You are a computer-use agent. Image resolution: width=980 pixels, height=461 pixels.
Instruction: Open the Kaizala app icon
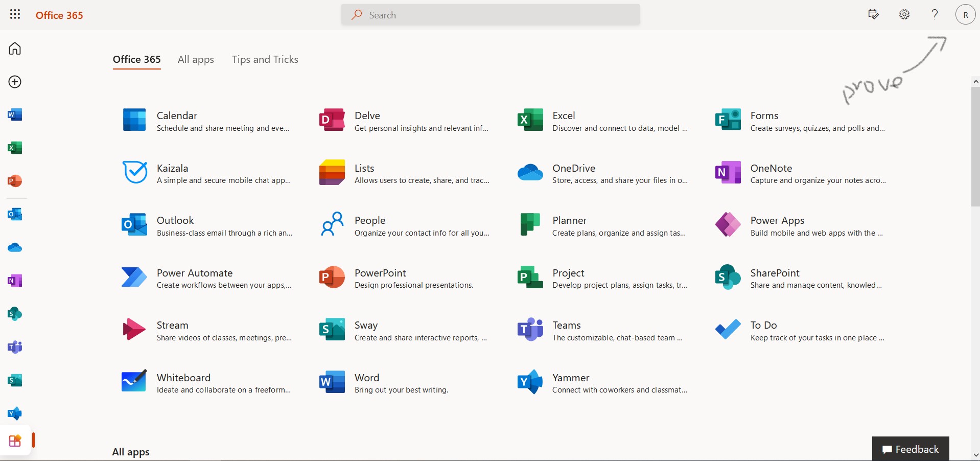pos(135,172)
